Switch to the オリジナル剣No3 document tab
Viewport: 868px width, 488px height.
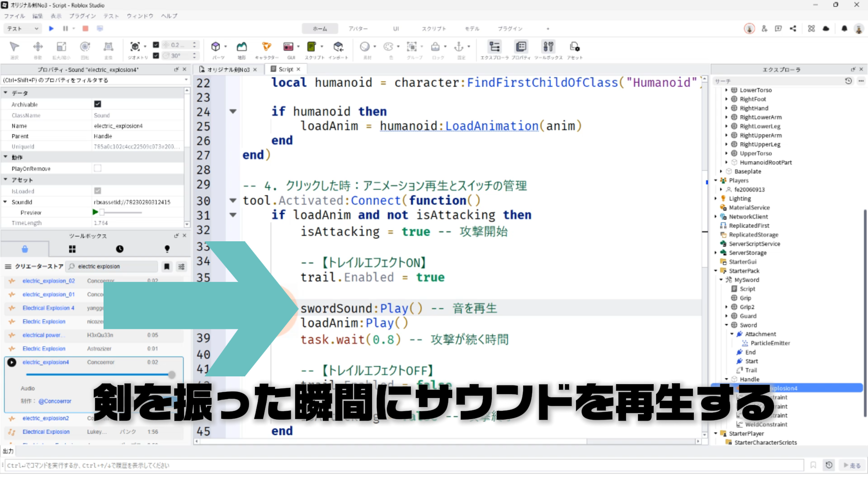[x=228, y=70]
